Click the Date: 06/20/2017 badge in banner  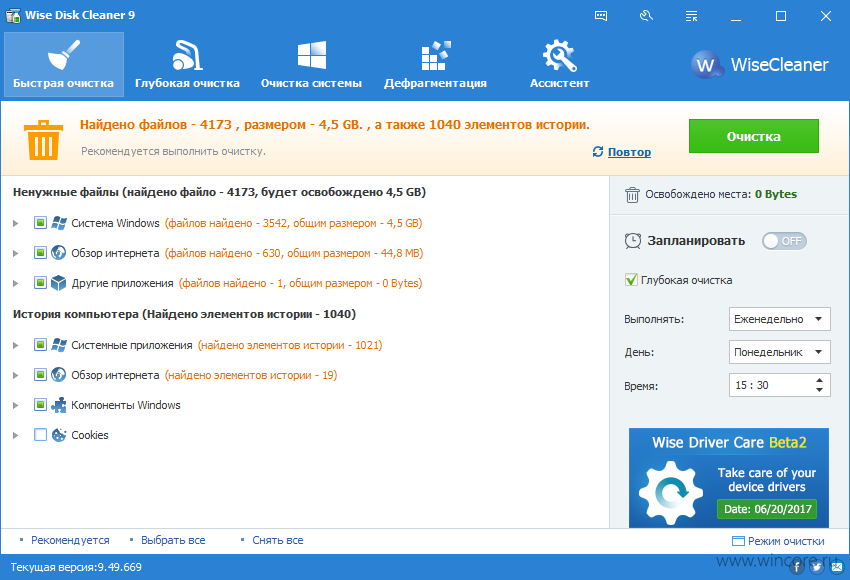pyautogui.click(x=768, y=509)
